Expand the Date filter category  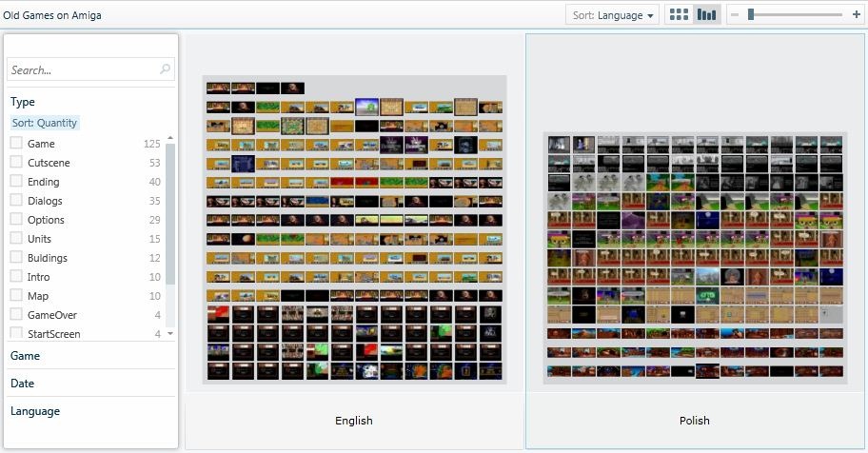point(22,384)
